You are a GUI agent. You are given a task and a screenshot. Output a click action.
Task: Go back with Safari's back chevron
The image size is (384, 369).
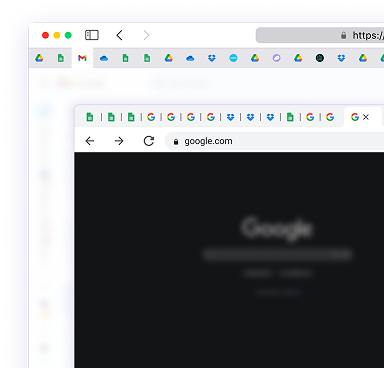click(x=120, y=35)
